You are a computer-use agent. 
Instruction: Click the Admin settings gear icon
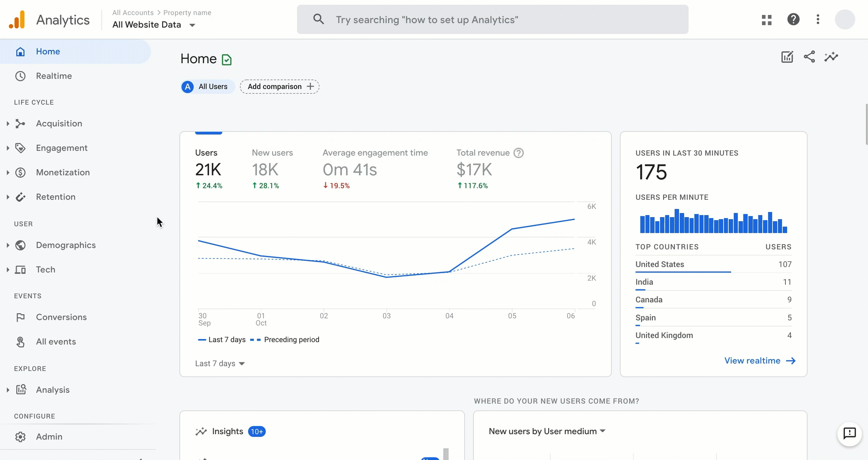(x=20, y=437)
